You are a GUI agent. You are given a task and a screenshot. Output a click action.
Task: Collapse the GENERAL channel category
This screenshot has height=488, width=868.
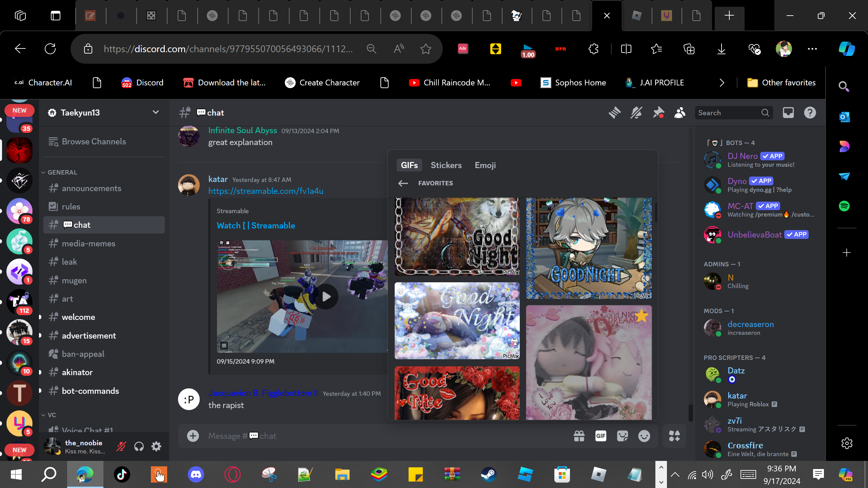[x=62, y=172]
